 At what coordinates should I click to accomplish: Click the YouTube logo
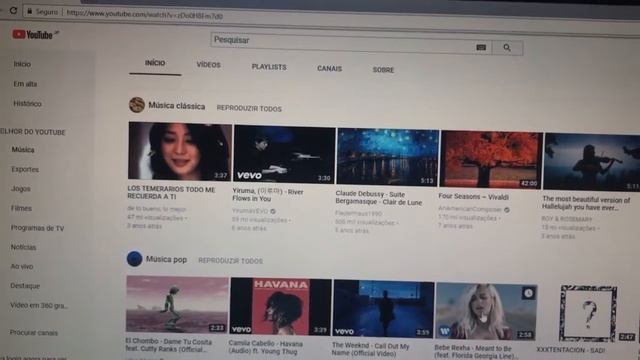(x=33, y=35)
